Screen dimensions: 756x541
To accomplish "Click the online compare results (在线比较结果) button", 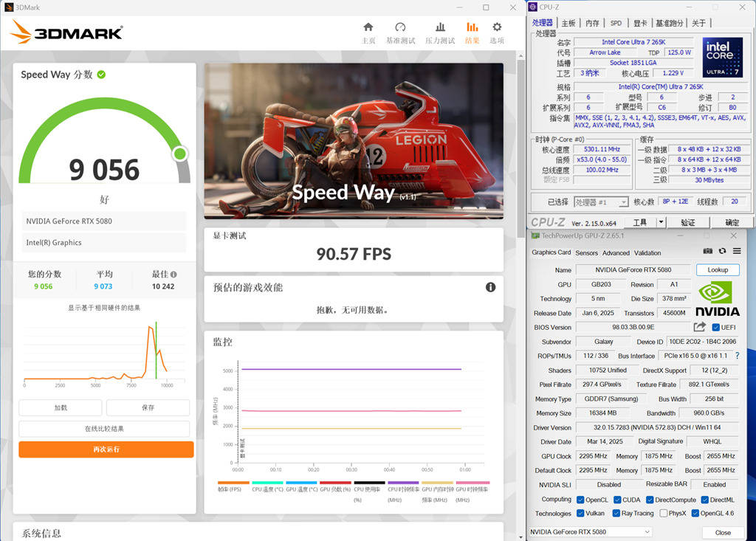I will [x=104, y=429].
